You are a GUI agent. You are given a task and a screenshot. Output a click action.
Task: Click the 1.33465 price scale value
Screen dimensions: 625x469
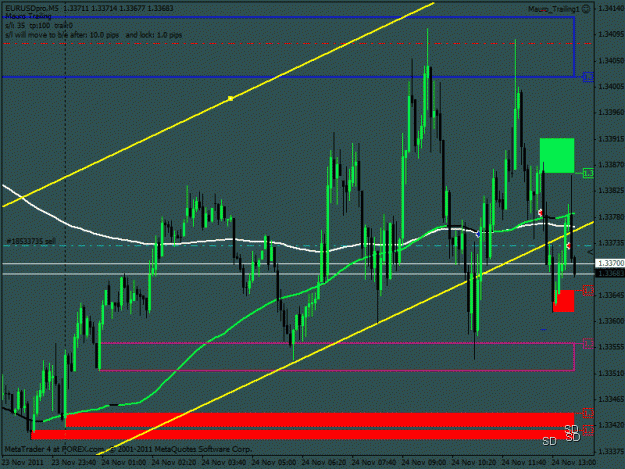(611, 399)
